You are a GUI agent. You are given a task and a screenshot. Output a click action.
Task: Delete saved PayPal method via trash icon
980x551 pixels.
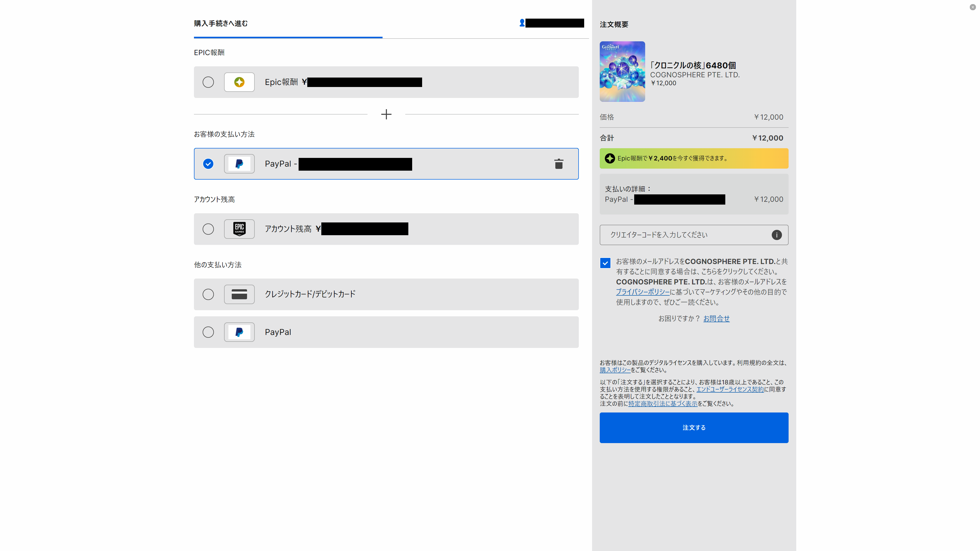(558, 164)
